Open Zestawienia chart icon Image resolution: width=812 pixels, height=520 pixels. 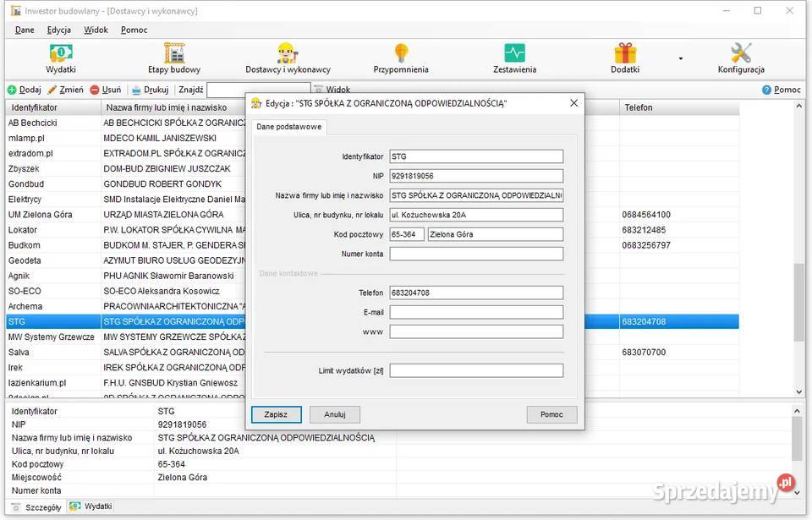point(514,54)
